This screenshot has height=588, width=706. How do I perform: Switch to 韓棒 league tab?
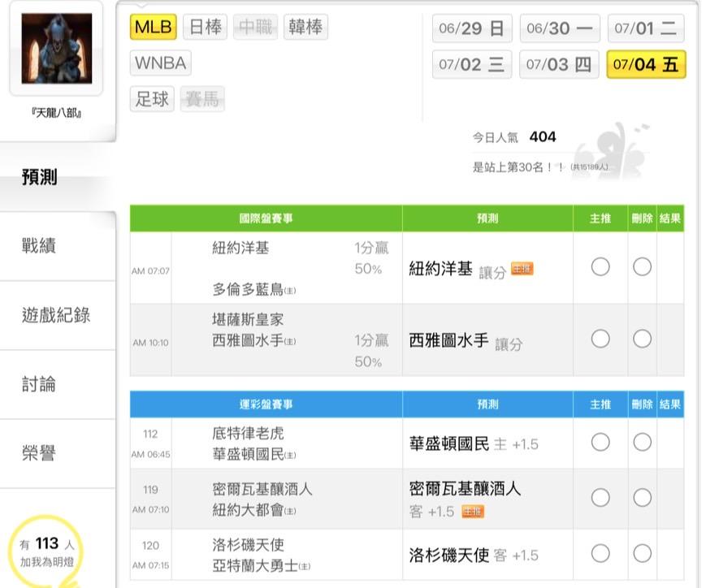305,27
